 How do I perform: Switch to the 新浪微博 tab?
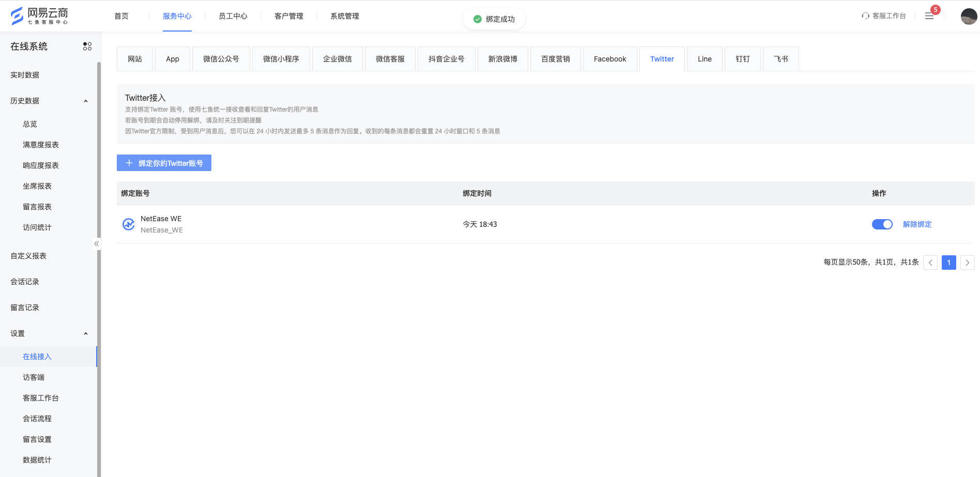503,59
